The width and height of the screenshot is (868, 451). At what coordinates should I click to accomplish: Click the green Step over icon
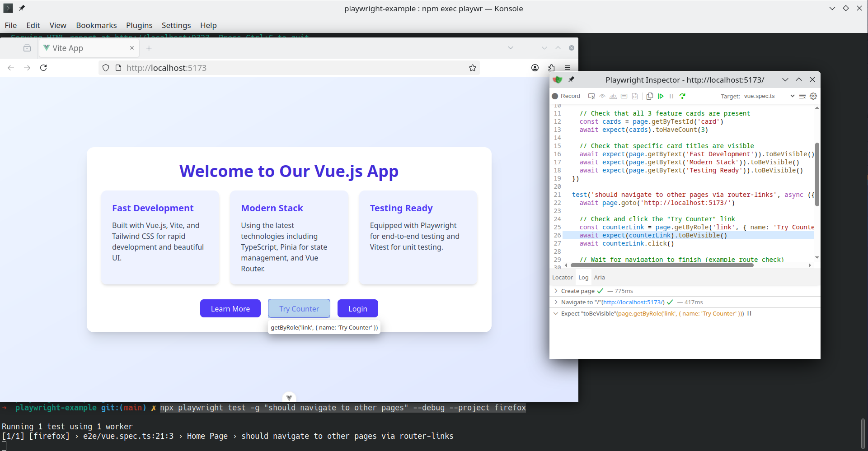pos(682,96)
